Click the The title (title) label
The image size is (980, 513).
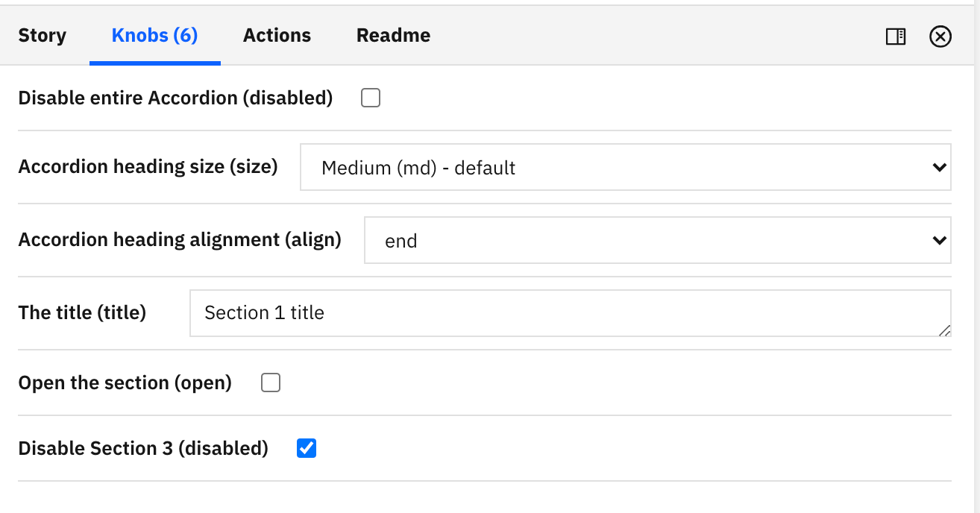coord(82,312)
